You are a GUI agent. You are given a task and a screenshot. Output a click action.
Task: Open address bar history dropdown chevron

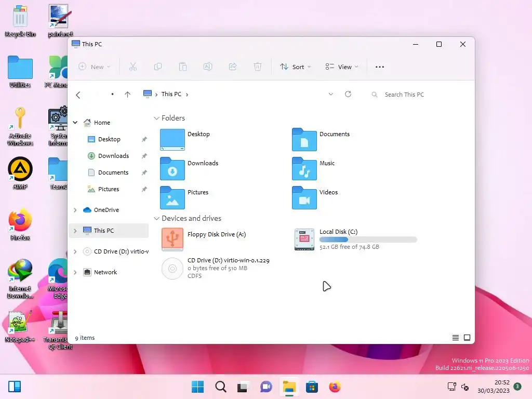coord(331,95)
